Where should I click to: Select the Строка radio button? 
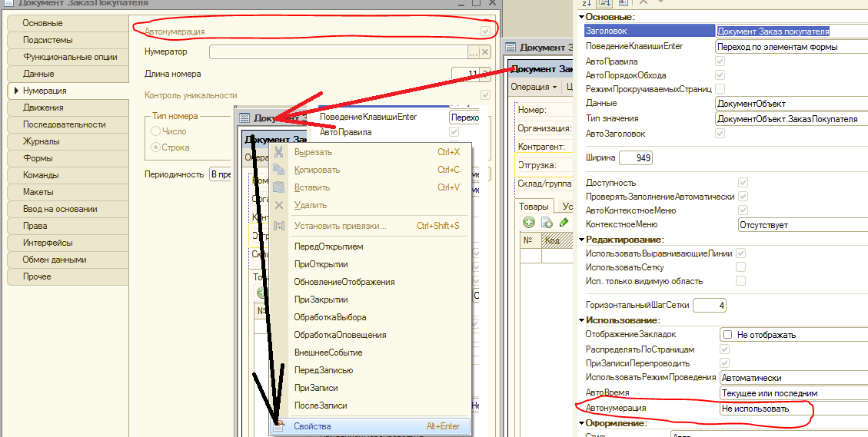(x=156, y=147)
